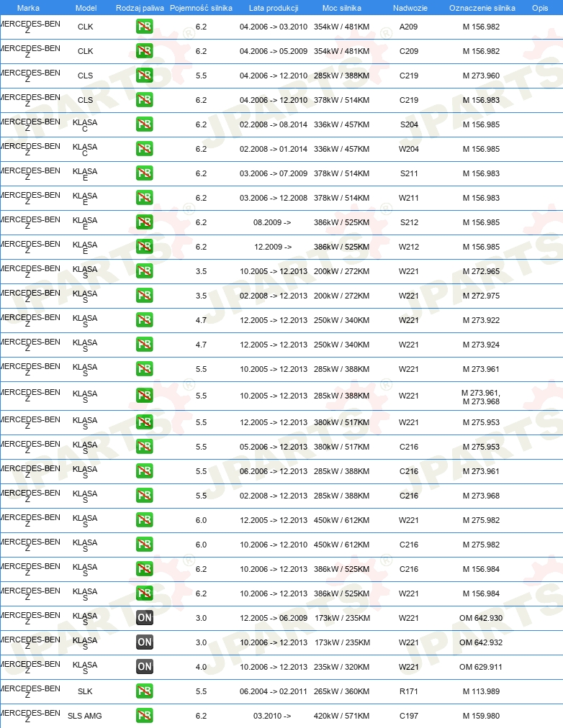This screenshot has width=563, height=728.
Task: Click petrol icon in Klasa E W211 row
Action: (145, 197)
